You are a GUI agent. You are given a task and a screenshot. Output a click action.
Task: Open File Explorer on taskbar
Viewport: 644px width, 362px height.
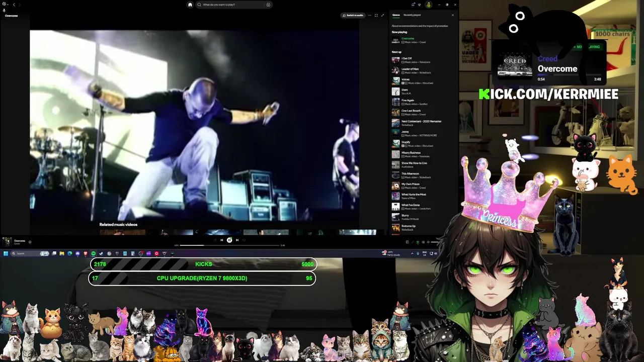pyautogui.click(x=62, y=253)
